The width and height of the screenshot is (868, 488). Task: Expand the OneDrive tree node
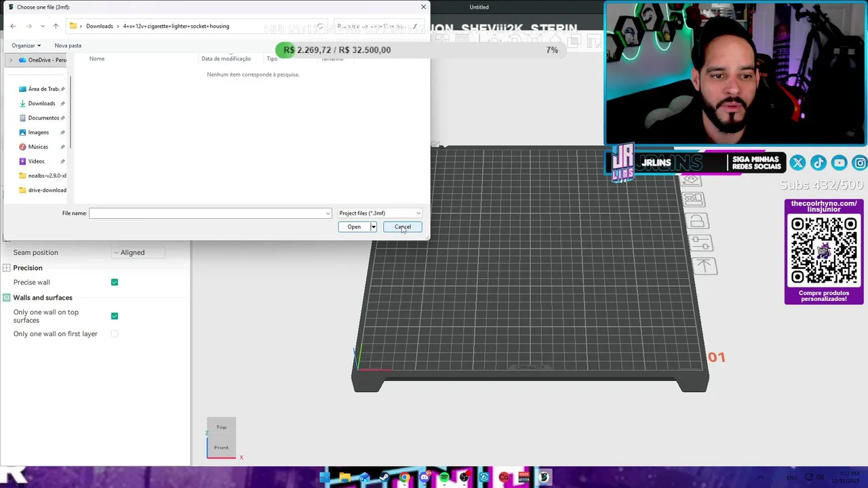tap(10, 60)
